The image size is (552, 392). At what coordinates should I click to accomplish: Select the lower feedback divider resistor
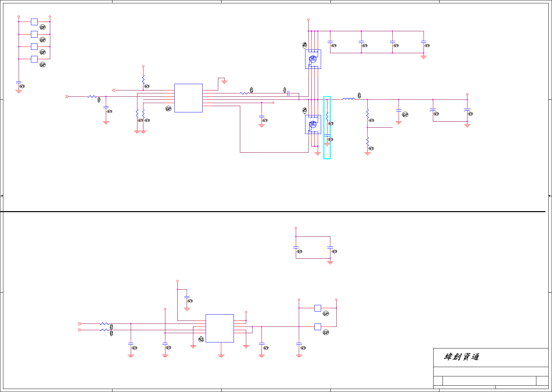coord(368,142)
